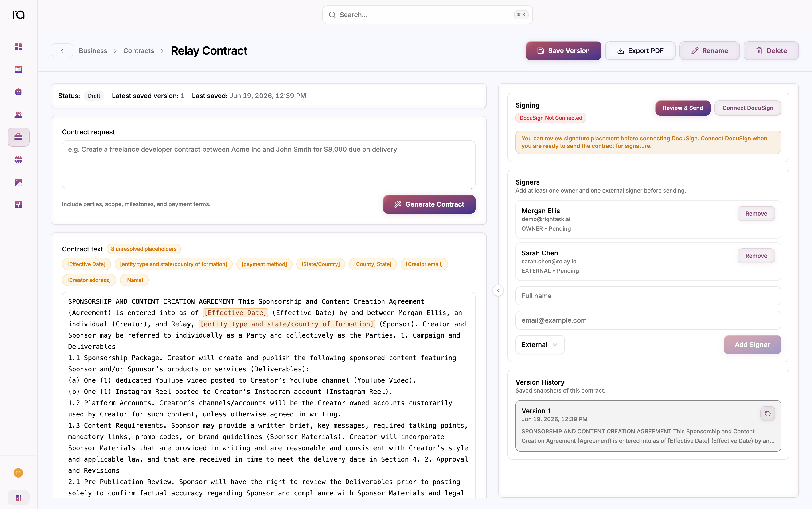The height and width of the screenshot is (509, 812).
Task: Open the External signer role dropdown
Action: [539, 344]
